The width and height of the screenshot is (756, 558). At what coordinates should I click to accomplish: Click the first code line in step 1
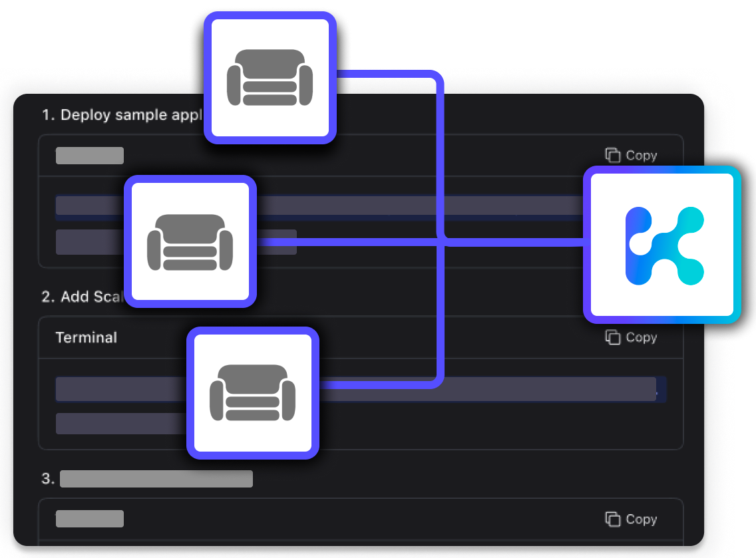click(x=319, y=206)
